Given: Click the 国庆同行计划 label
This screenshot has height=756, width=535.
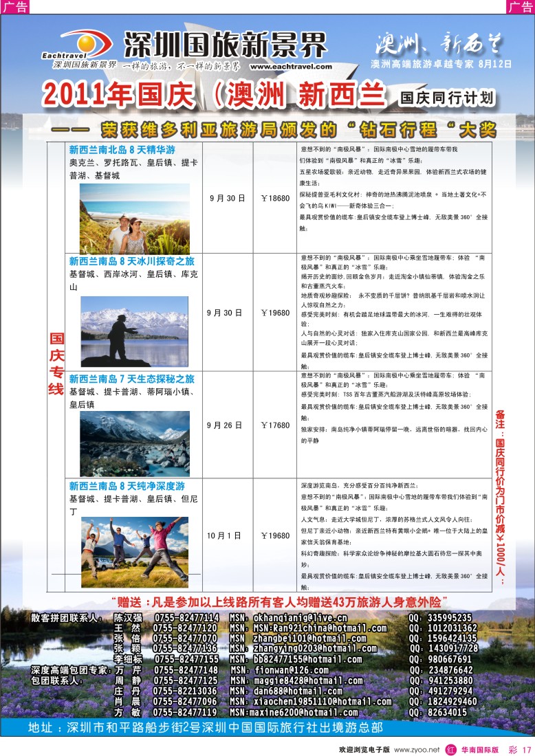Looking at the screenshot, I should (447, 98).
